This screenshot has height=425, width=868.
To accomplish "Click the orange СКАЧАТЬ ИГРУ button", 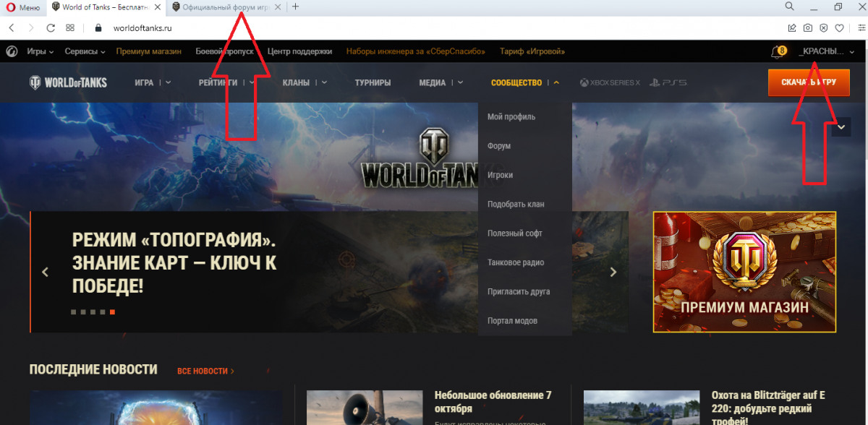I will (809, 82).
